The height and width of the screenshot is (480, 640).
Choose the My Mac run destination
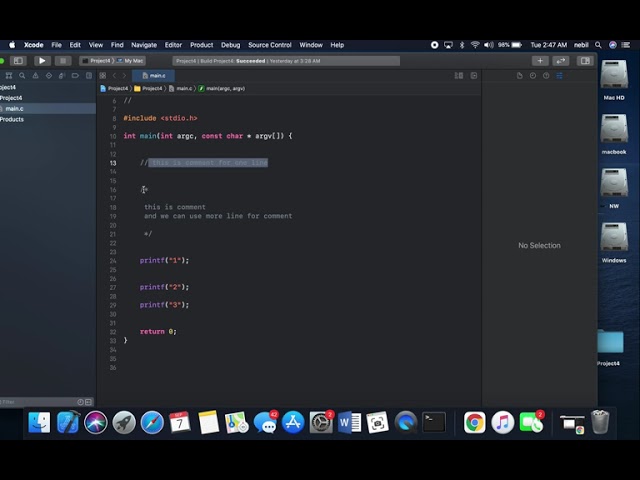[x=130, y=61]
